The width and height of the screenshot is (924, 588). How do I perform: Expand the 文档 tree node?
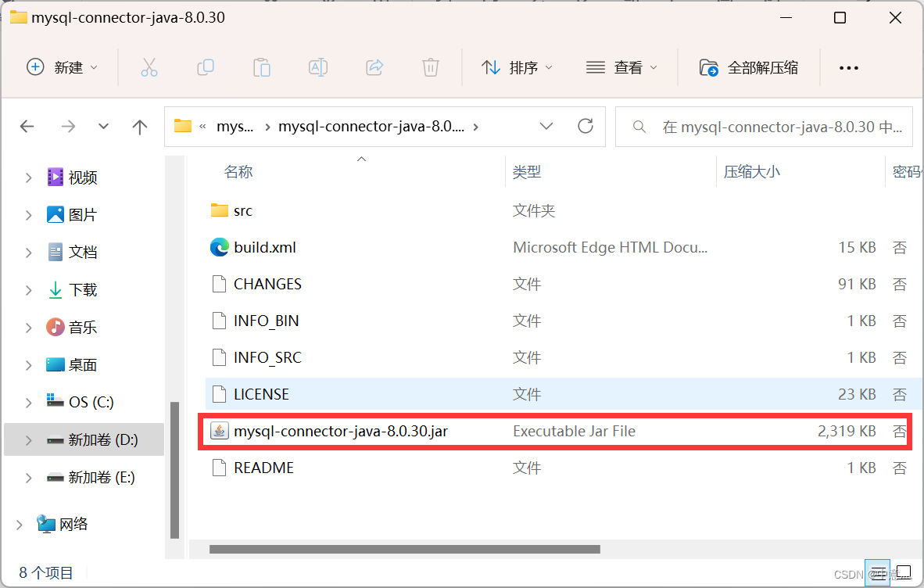coord(28,253)
